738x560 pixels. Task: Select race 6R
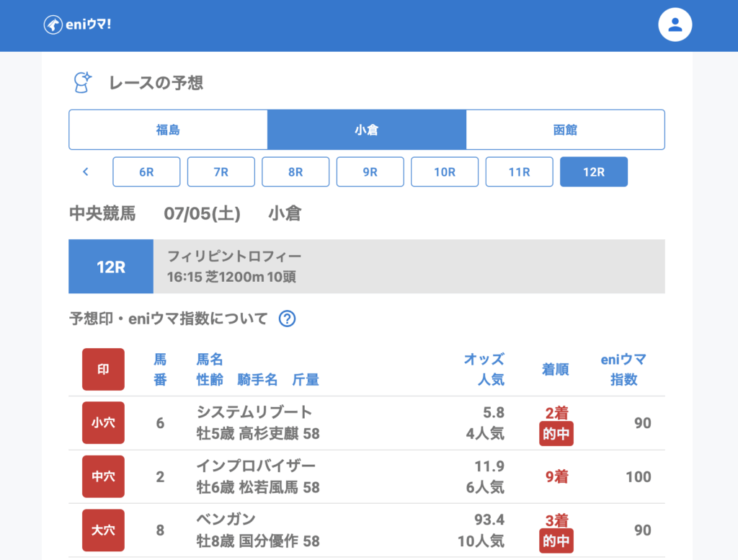146,172
